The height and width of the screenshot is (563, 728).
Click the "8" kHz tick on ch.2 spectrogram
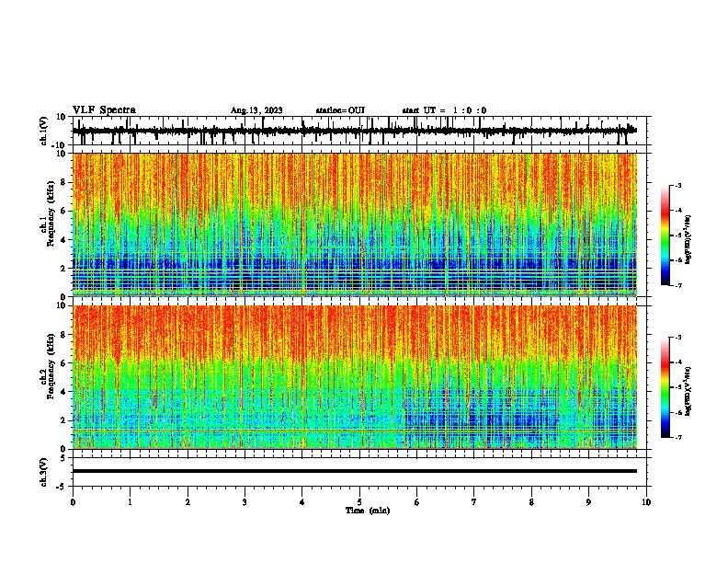(x=63, y=335)
